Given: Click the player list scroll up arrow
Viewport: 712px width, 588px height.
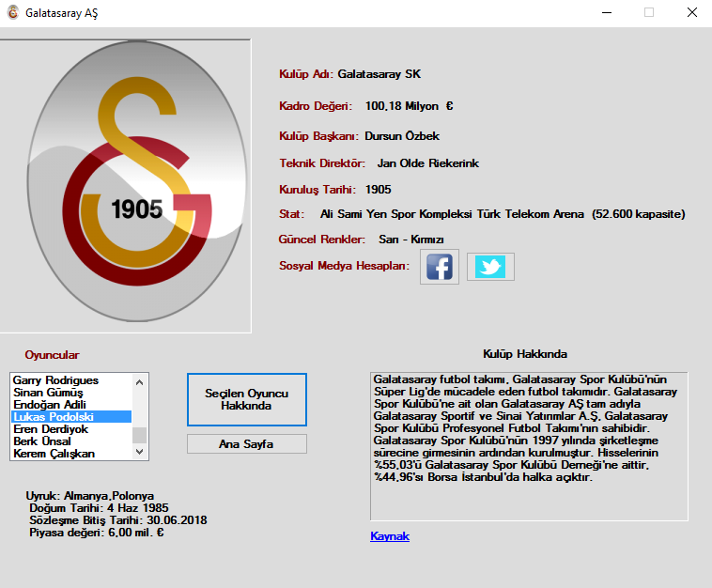Looking at the screenshot, I should point(139,382).
